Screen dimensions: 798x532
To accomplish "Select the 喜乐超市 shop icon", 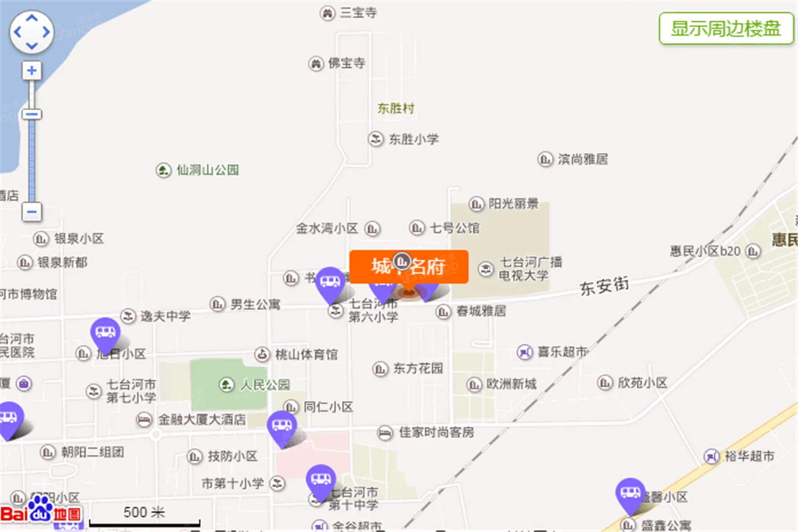I will click(525, 352).
